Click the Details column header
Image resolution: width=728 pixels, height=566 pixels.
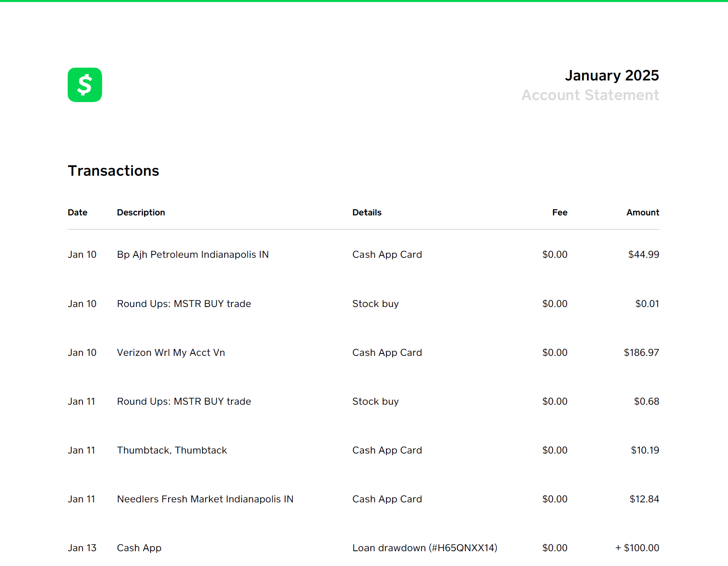pyautogui.click(x=367, y=213)
